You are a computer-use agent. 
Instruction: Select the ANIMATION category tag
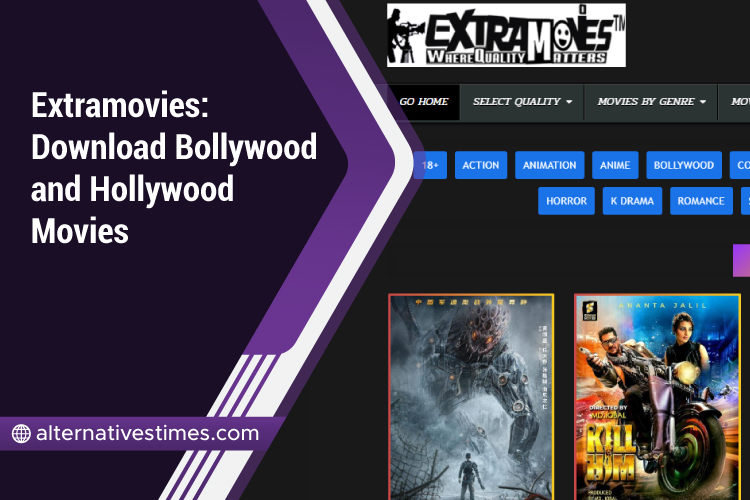click(x=550, y=165)
